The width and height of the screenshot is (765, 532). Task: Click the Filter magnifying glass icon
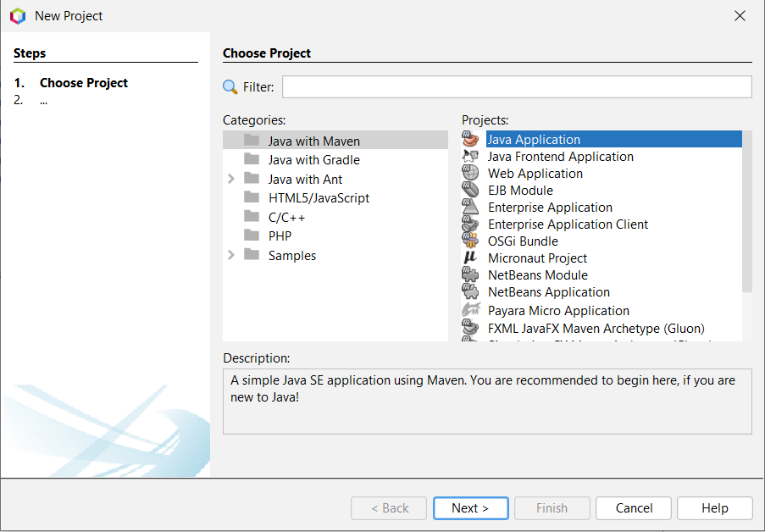230,87
